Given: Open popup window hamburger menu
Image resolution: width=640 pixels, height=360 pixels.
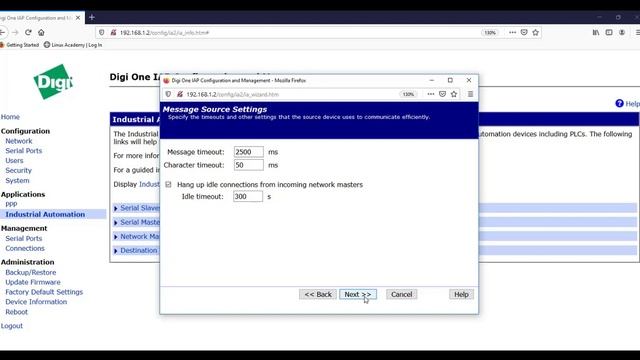Looking at the screenshot, I should pos(470,94).
